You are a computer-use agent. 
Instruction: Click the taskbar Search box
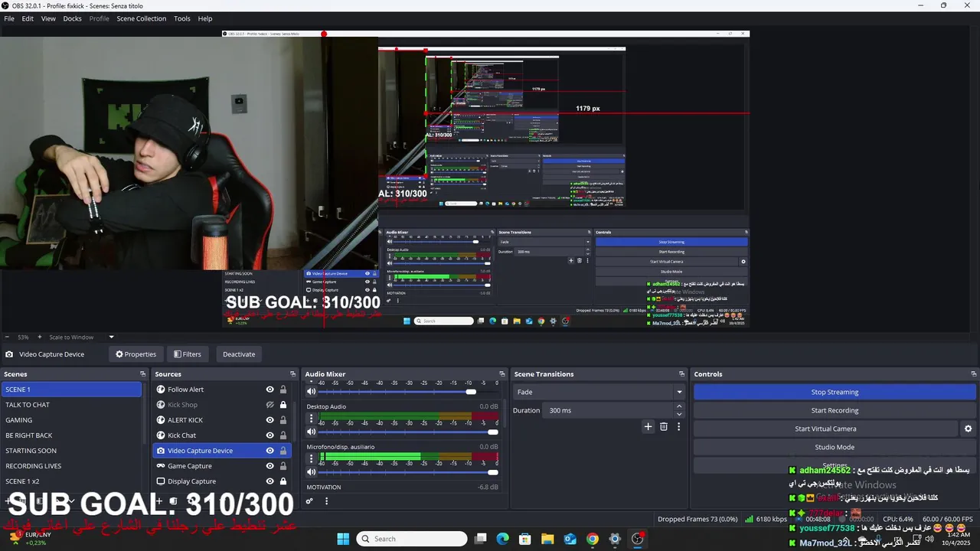[x=412, y=539]
